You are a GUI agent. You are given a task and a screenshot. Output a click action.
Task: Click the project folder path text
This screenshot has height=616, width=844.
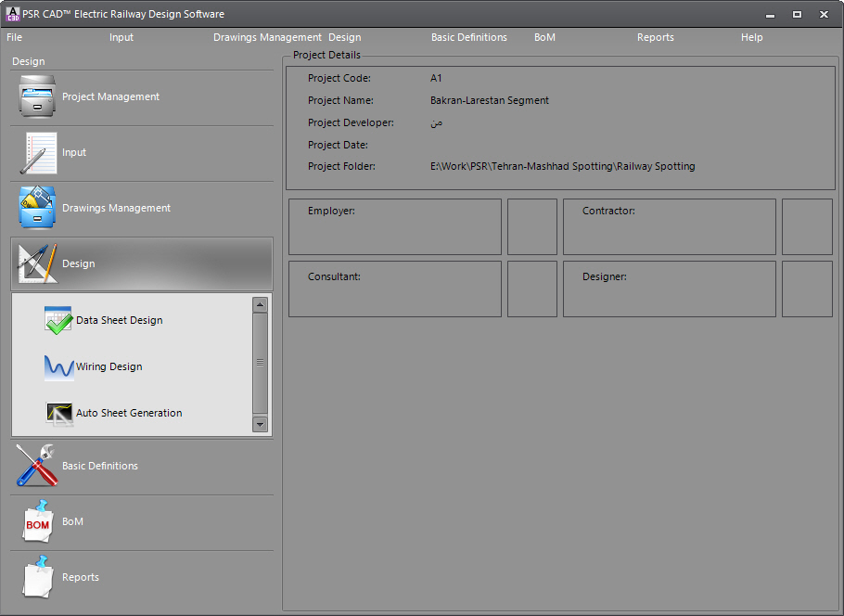click(562, 166)
